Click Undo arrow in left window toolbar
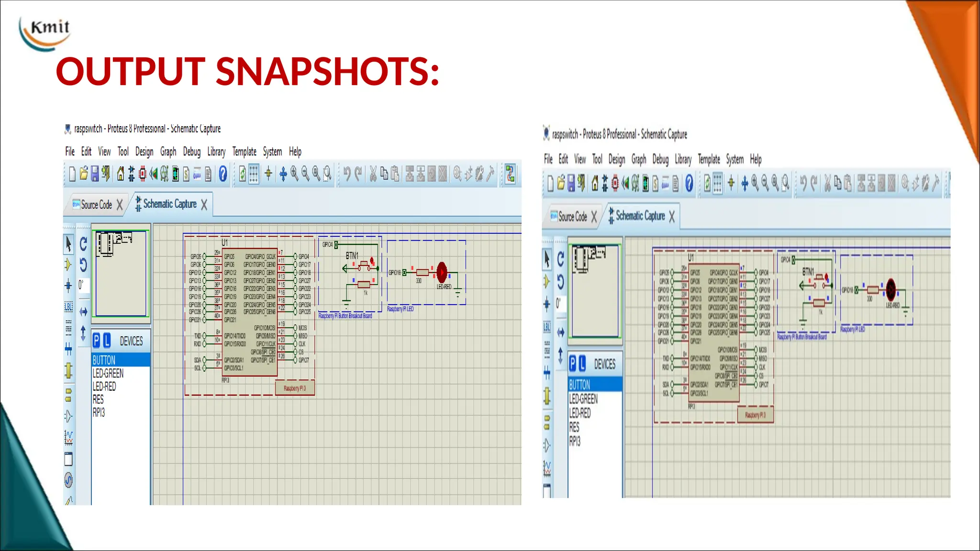Viewport: 980px width, 551px height. [x=347, y=174]
